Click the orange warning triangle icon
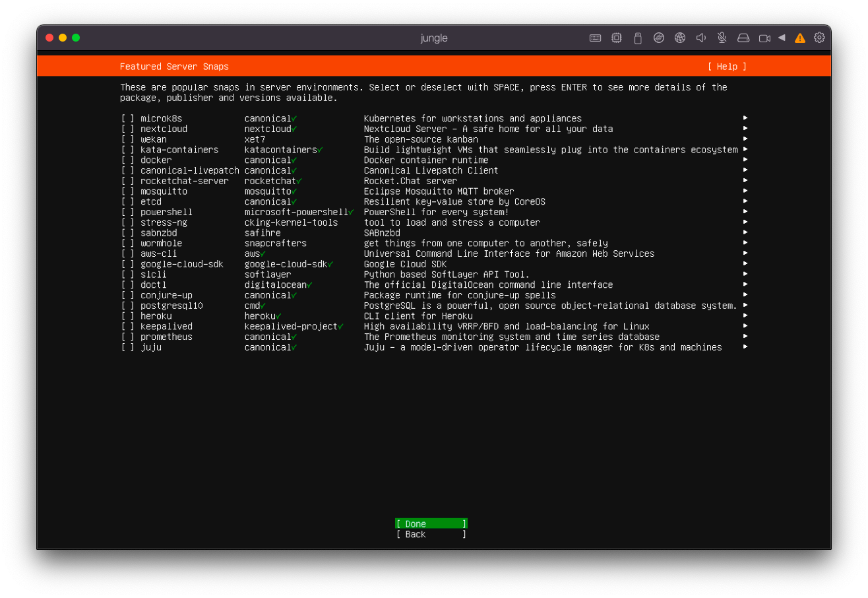This screenshot has width=868, height=598. 799,38
